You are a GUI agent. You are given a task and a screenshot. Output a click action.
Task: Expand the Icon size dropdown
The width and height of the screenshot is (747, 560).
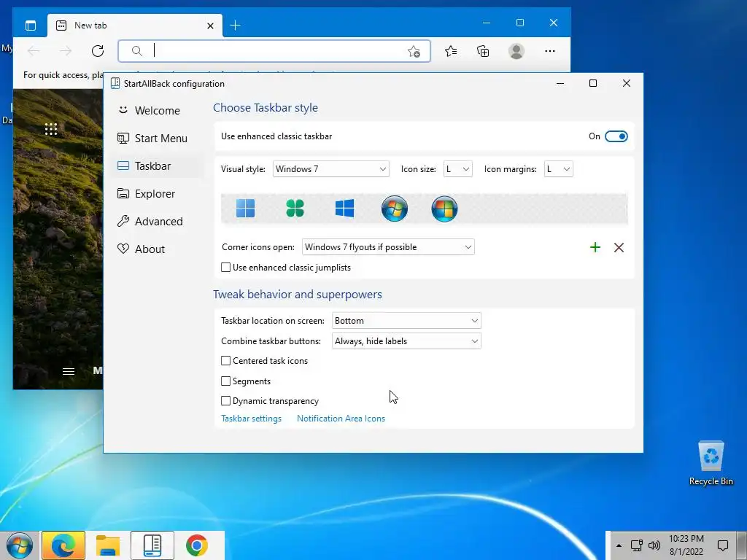coord(458,169)
